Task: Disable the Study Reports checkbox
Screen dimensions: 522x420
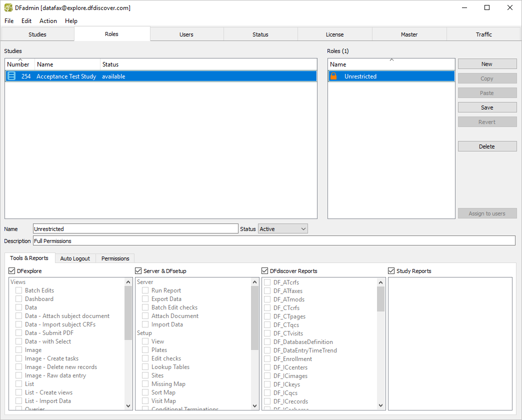Action: tap(391, 271)
